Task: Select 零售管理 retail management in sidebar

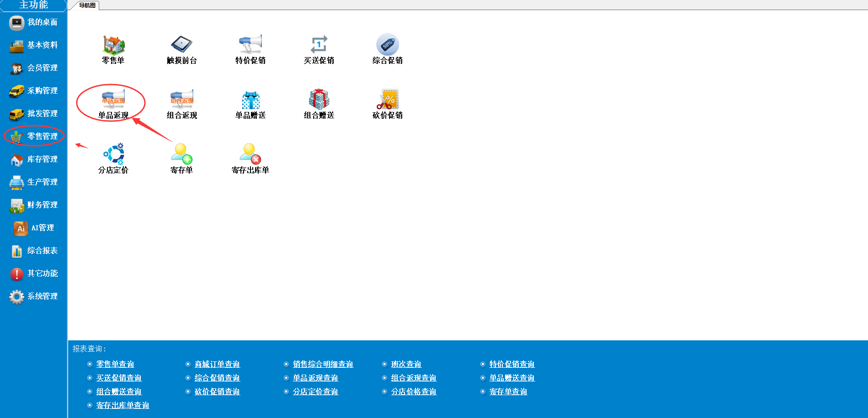Action: 34,137
